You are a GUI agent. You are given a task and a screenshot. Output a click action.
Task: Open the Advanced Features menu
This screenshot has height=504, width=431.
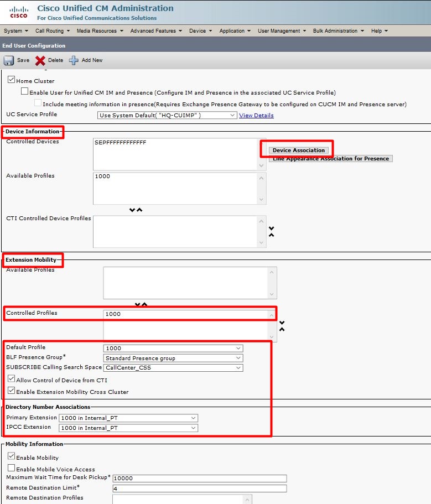(156, 31)
